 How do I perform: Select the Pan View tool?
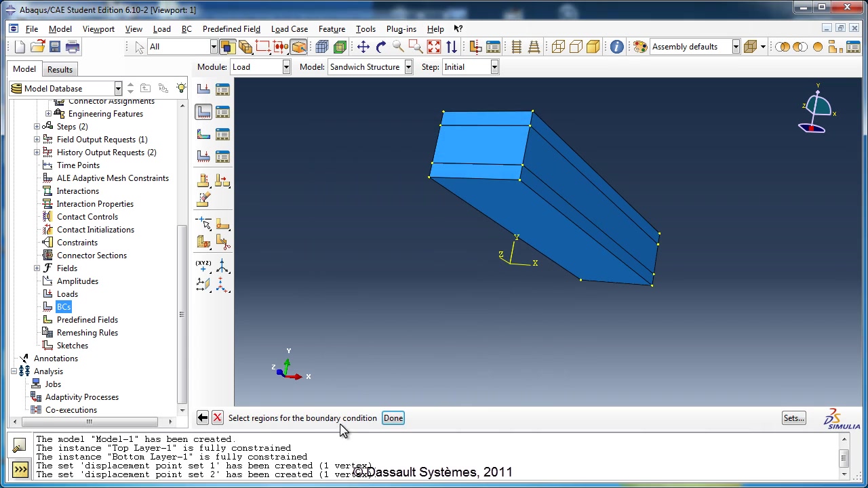point(363,47)
